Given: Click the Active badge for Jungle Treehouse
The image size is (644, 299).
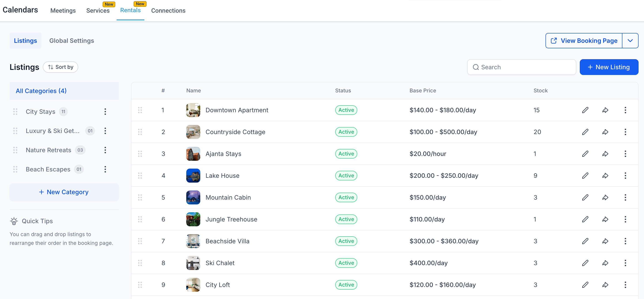Looking at the screenshot, I should pos(346,219).
